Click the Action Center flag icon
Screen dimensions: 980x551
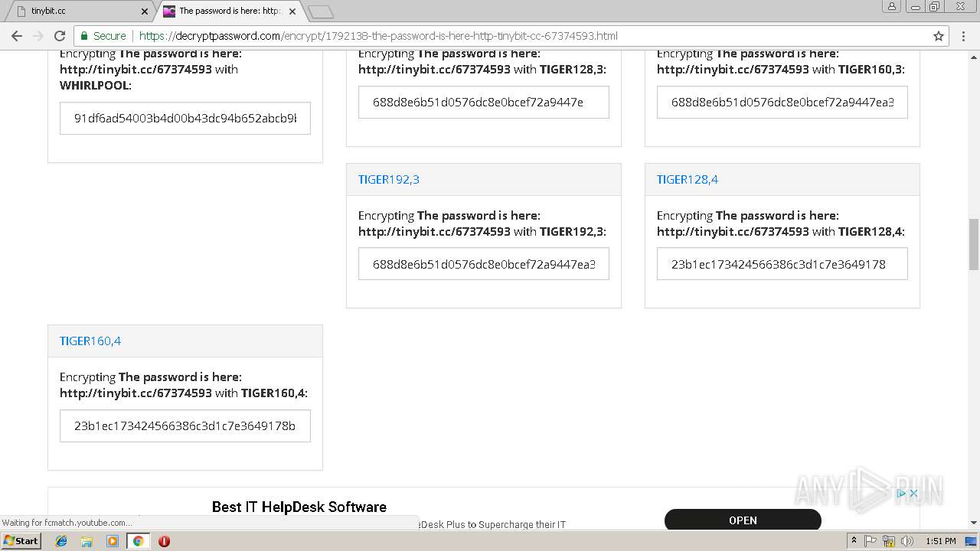pos(871,541)
